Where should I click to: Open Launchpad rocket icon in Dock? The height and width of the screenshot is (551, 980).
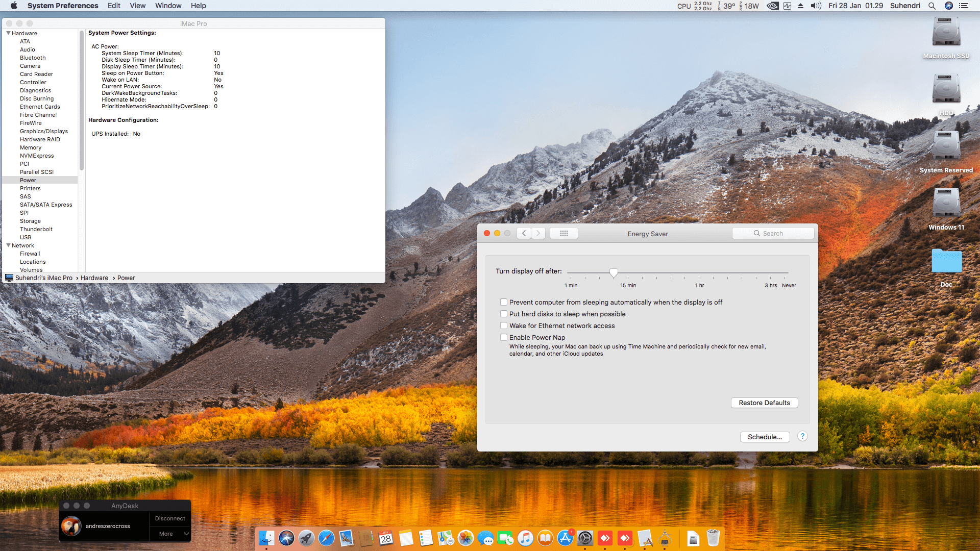(x=306, y=538)
